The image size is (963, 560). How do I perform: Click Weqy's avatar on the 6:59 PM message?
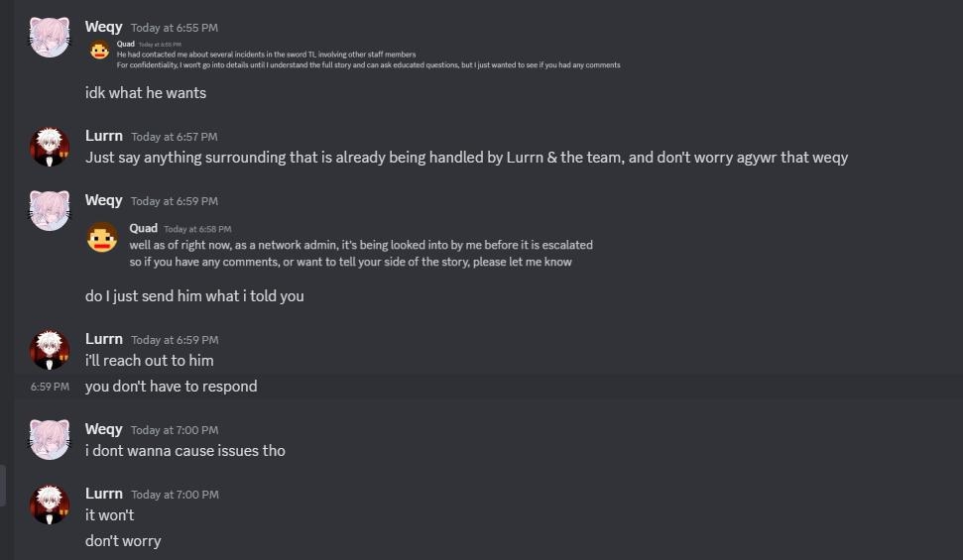50,210
